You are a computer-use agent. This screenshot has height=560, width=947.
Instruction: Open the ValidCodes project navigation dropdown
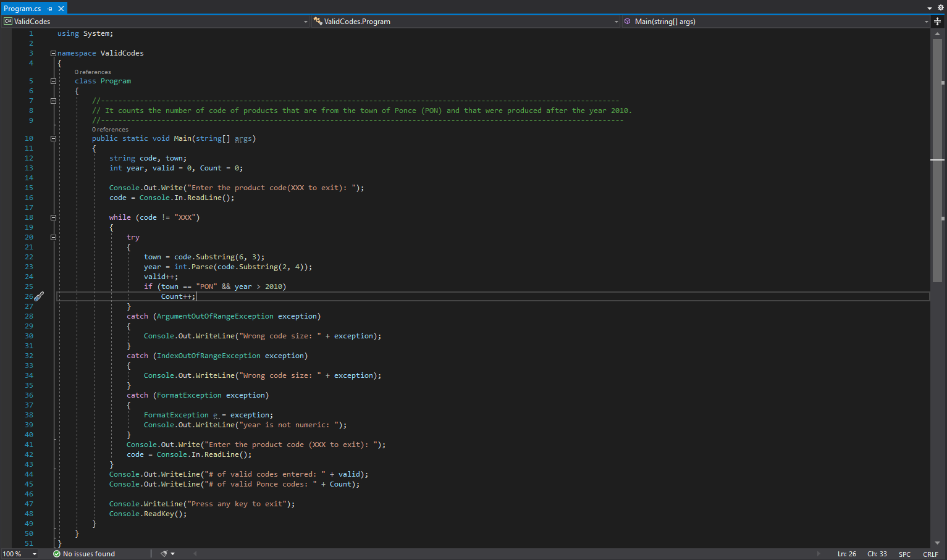(x=305, y=21)
